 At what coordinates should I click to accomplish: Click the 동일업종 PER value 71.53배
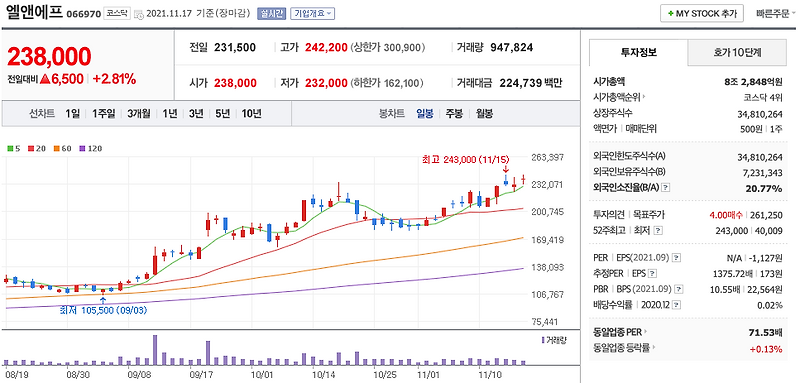[x=765, y=333]
